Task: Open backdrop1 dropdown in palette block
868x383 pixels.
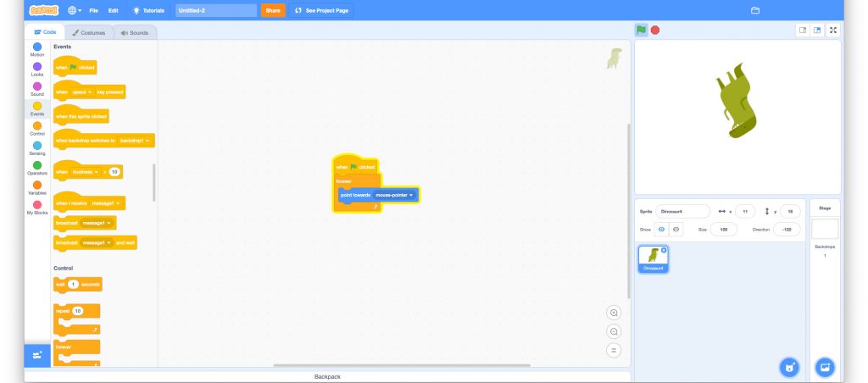Action: click(134, 141)
